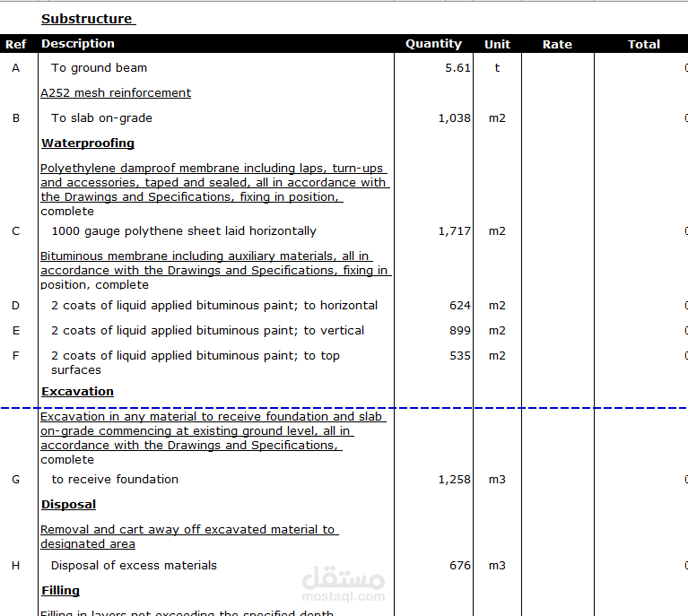Select the empty Rate cell in row A

click(558, 67)
